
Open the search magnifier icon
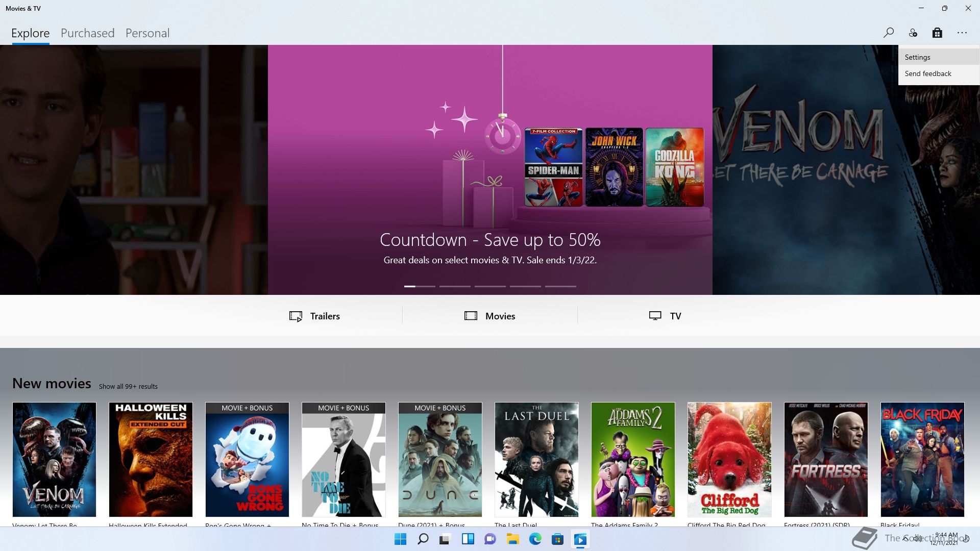coord(888,33)
